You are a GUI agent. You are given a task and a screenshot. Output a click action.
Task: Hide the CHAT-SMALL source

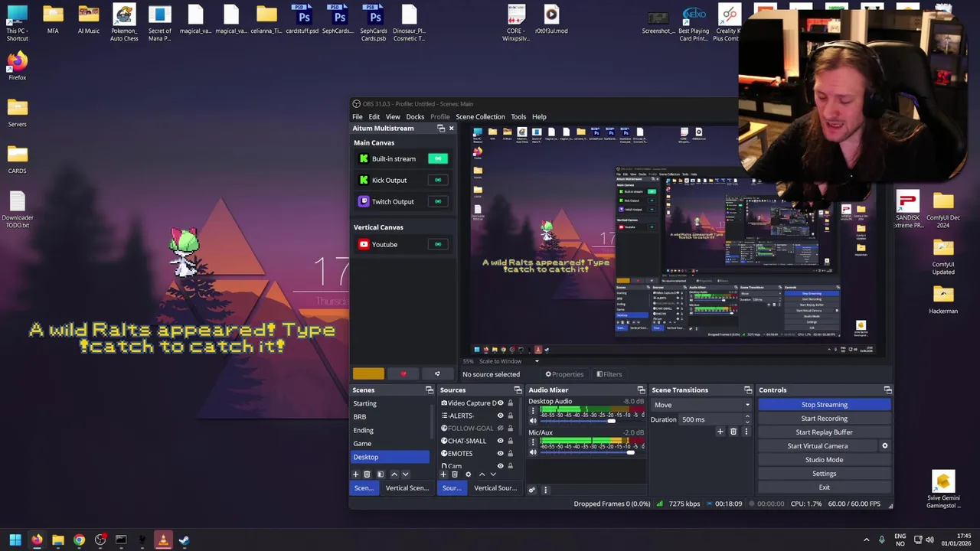tap(500, 441)
